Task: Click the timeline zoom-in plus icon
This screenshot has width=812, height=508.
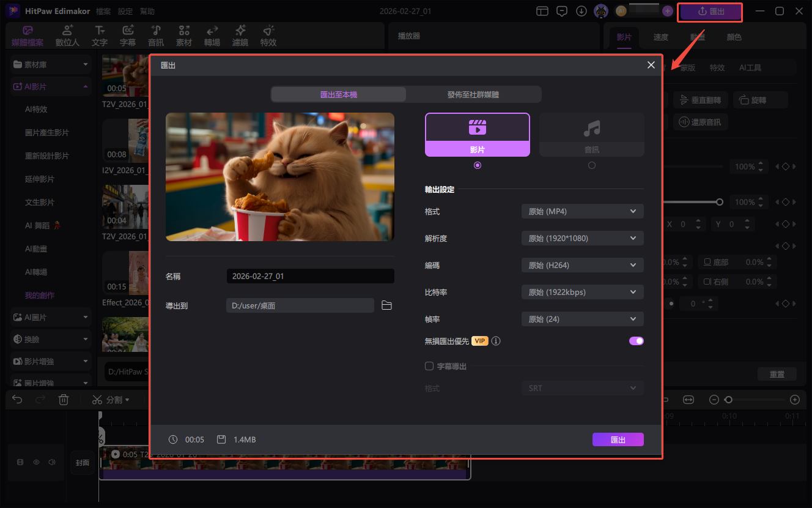Action: (x=795, y=400)
